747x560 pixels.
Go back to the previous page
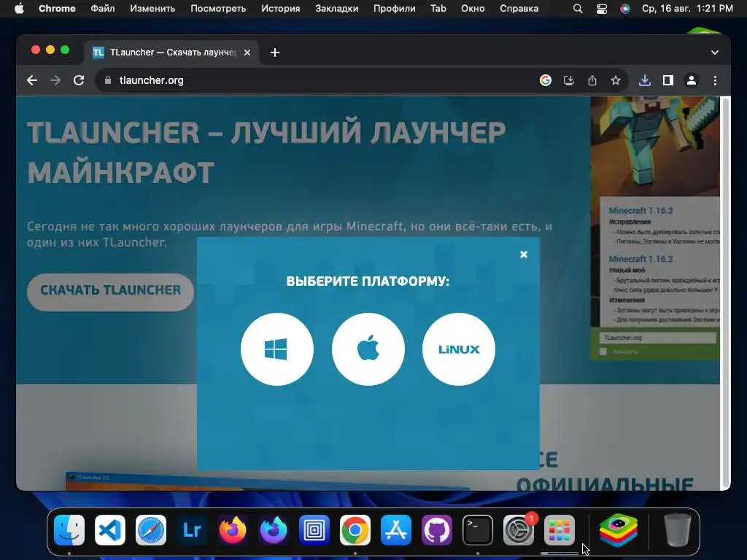pos(32,80)
